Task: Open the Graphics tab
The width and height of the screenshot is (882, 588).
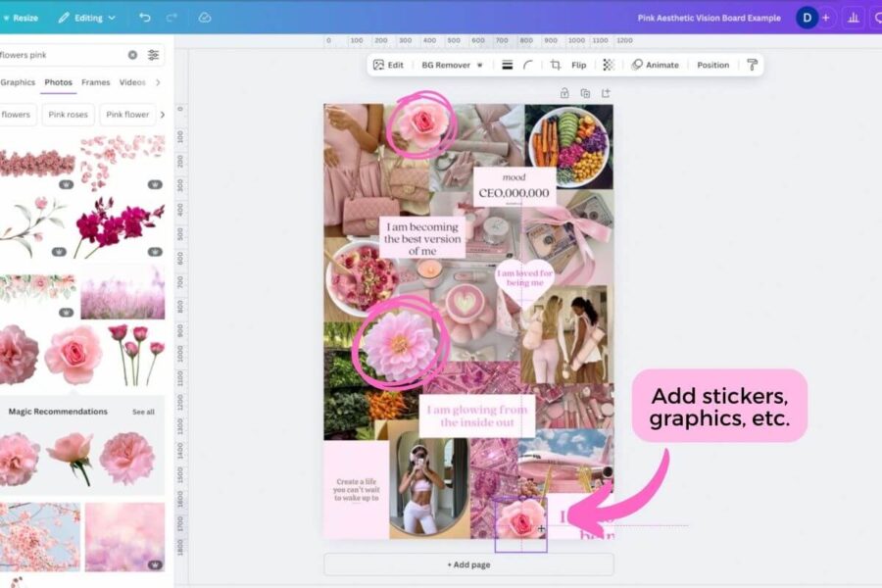Action: click(17, 82)
